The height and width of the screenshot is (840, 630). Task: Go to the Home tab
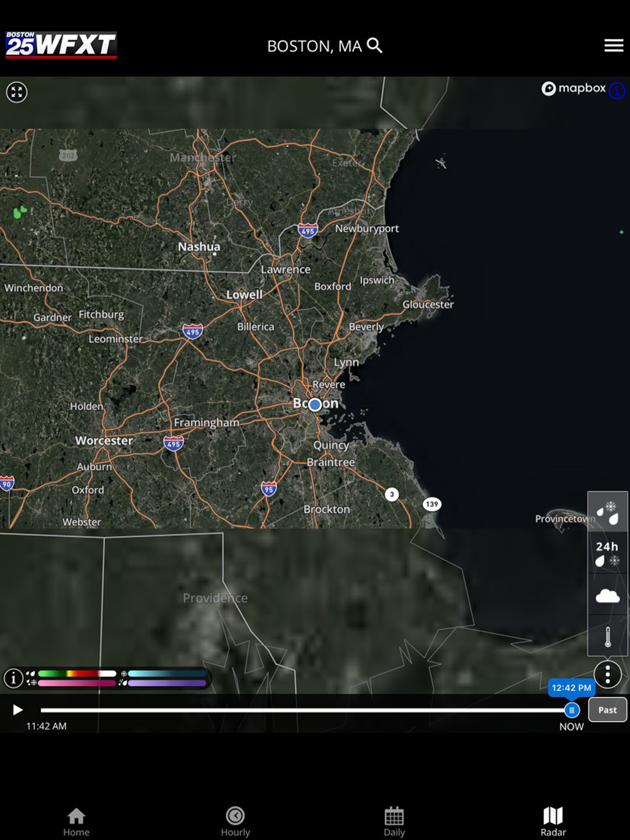click(x=76, y=822)
